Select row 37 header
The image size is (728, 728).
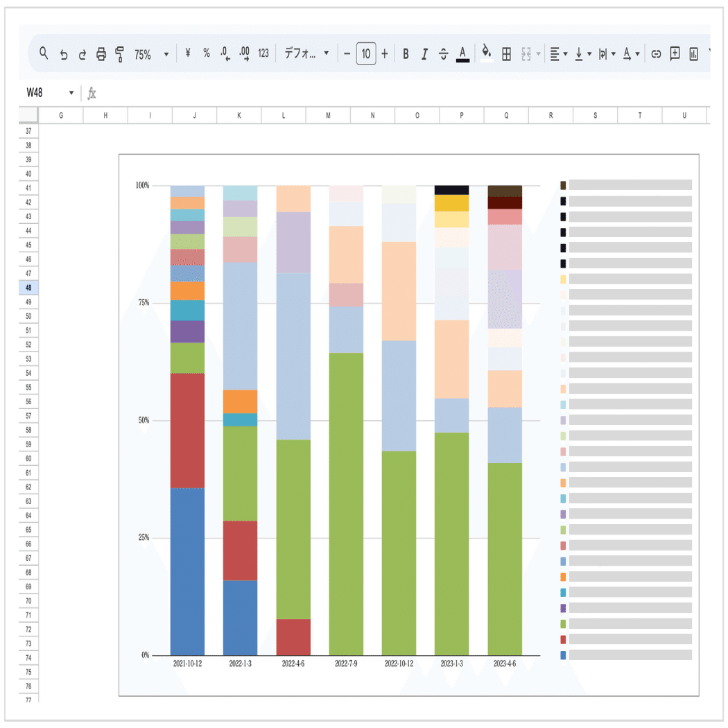pyautogui.click(x=28, y=131)
